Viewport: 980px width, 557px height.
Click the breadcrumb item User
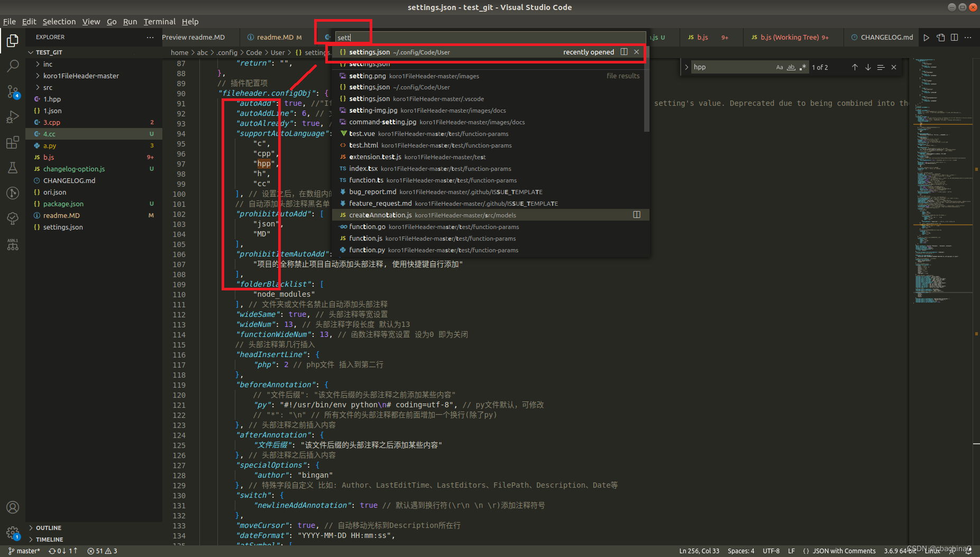[x=278, y=52]
